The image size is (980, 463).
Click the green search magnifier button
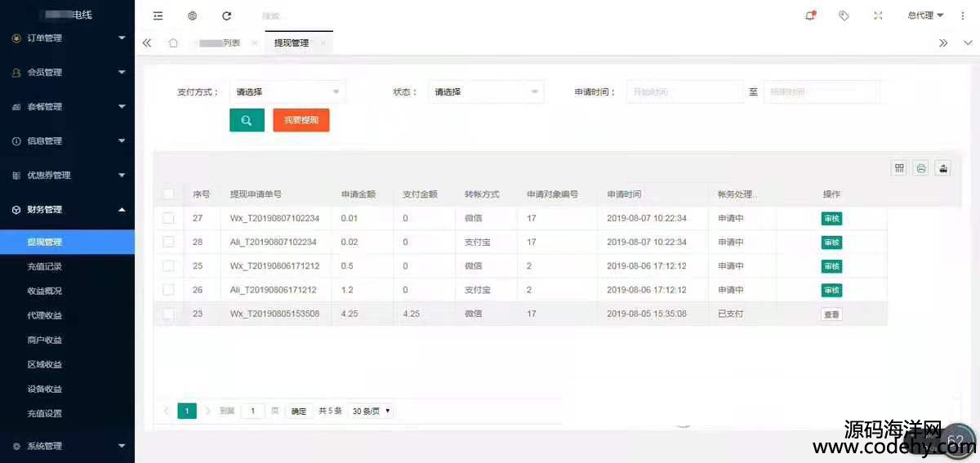[247, 120]
